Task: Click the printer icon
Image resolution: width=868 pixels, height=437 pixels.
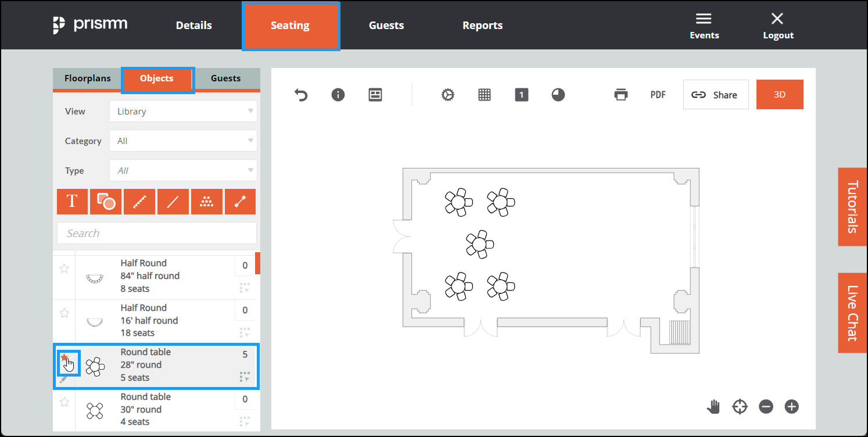Action: 621,95
